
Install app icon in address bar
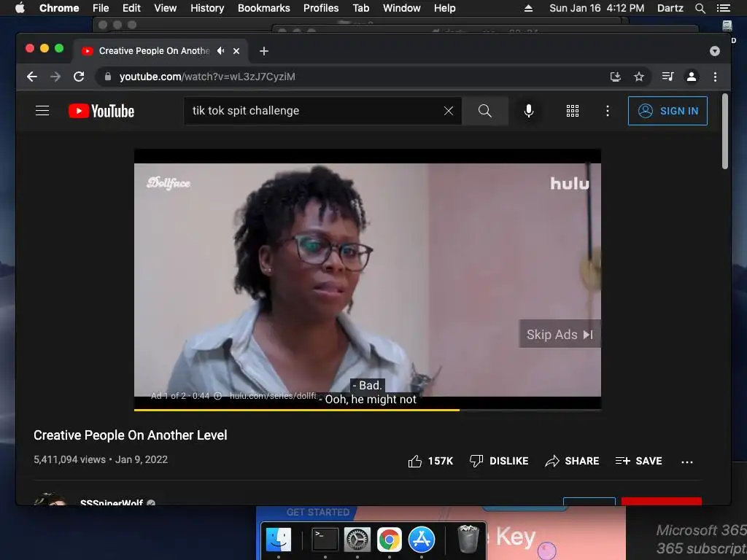(x=616, y=77)
